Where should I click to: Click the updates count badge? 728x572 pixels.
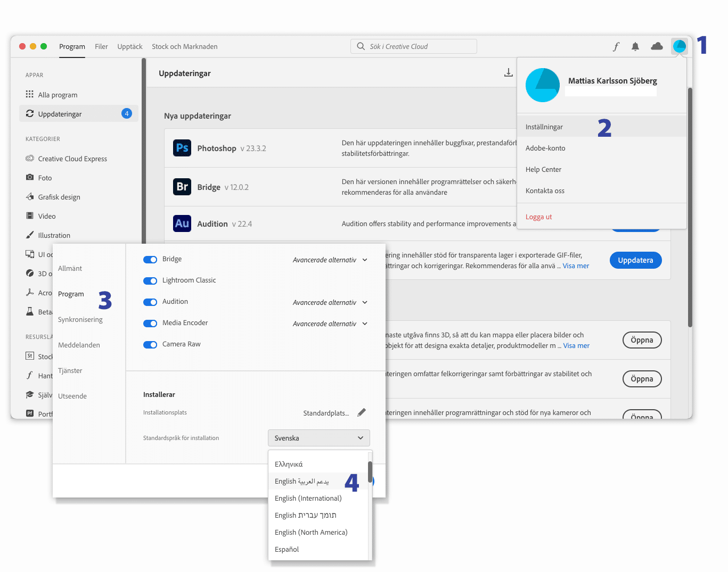click(x=127, y=113)
